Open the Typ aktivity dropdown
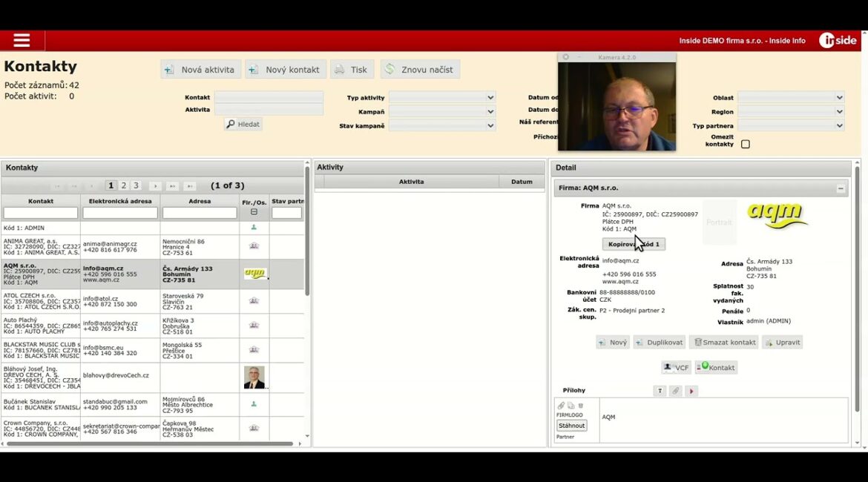The width and height of the screenshot is (868, 482). (442, 97)
